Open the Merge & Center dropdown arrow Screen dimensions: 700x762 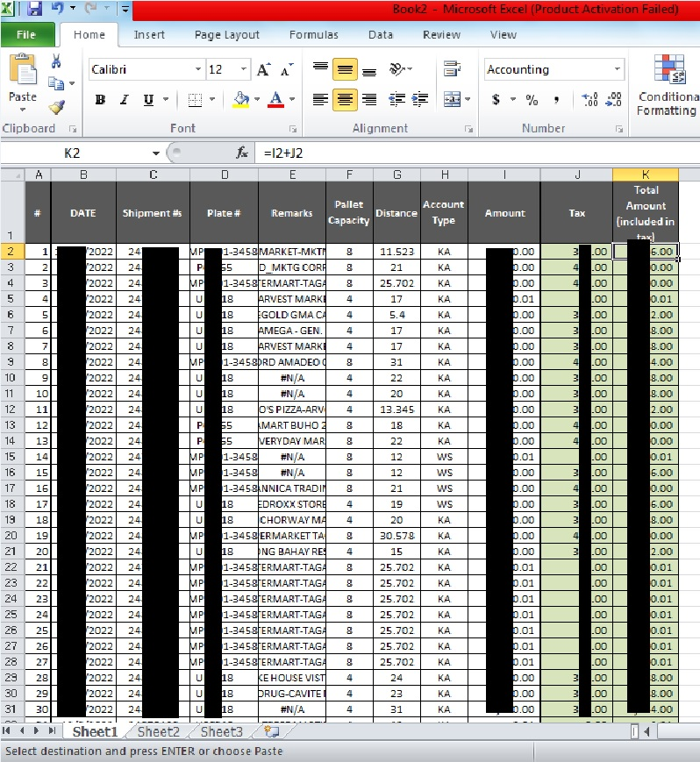click(x=468, y=99)
